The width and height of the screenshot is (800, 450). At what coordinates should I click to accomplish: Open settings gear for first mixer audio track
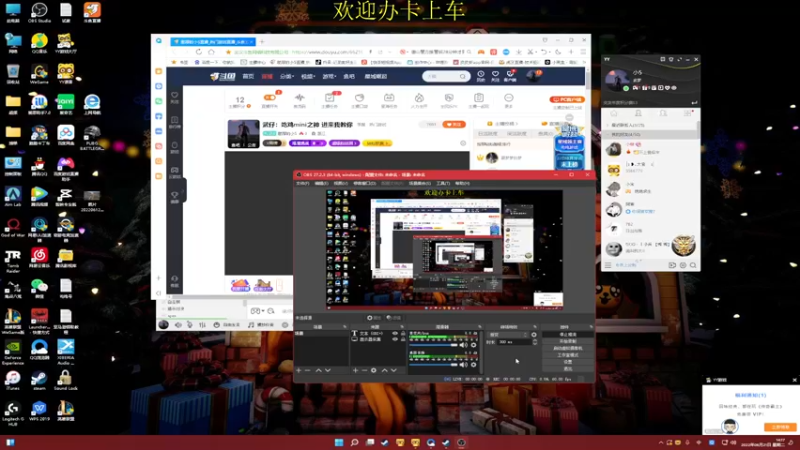click(473, 345)
